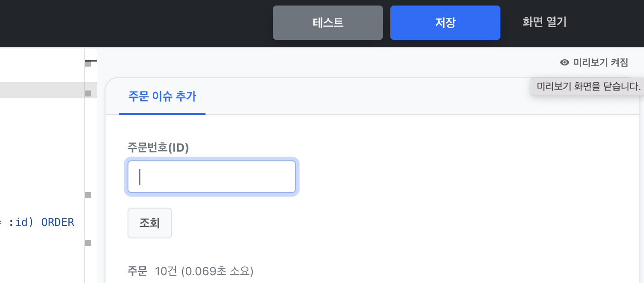Click the eye icon beside 미리보기 켜짐

(565, 62)
